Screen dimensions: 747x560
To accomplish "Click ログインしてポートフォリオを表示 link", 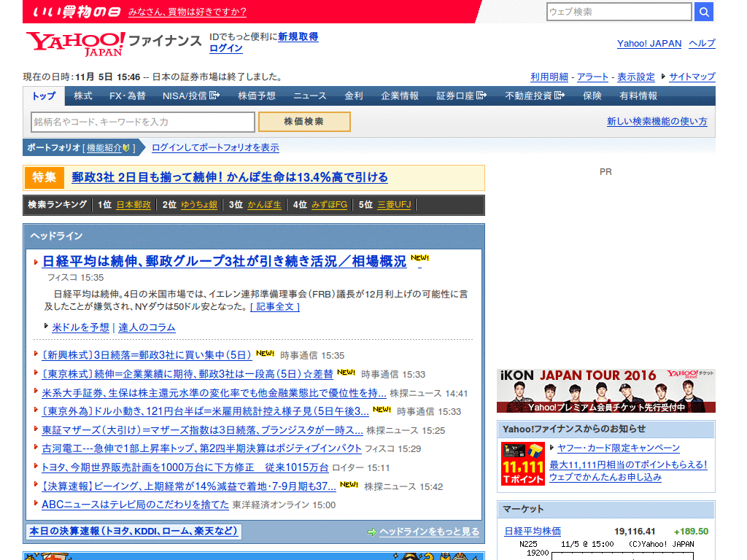I will [215, 147].
